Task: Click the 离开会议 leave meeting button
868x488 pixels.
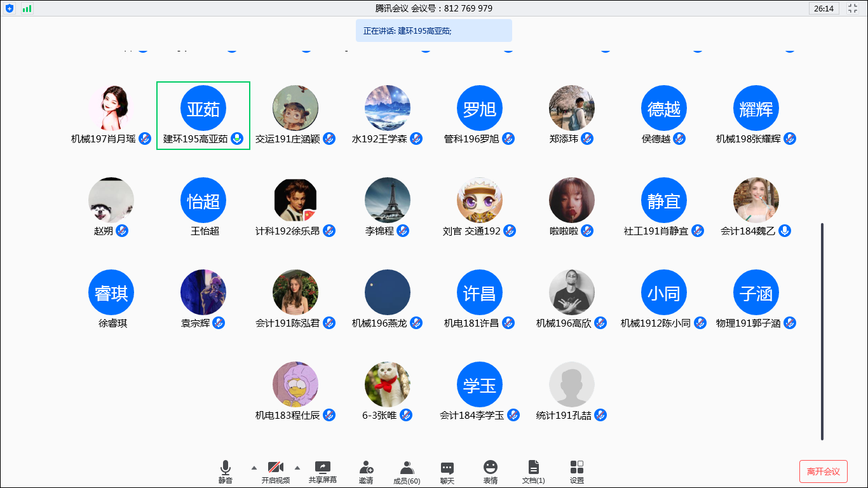Action: click(x=823, y=471)
